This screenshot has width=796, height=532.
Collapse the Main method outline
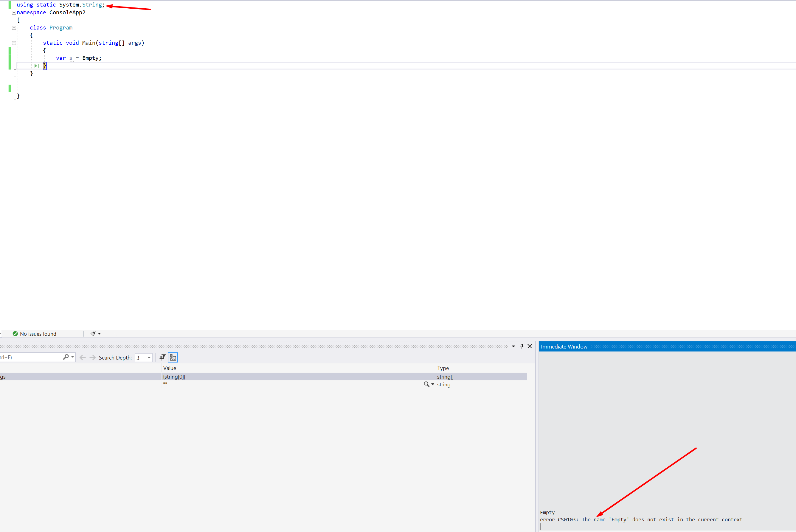point(14,43)
